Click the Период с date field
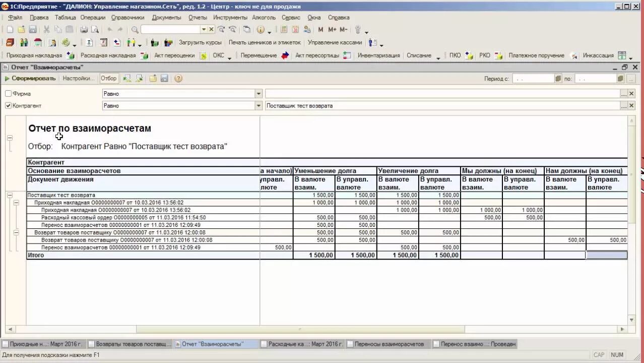 pos(533,79)
